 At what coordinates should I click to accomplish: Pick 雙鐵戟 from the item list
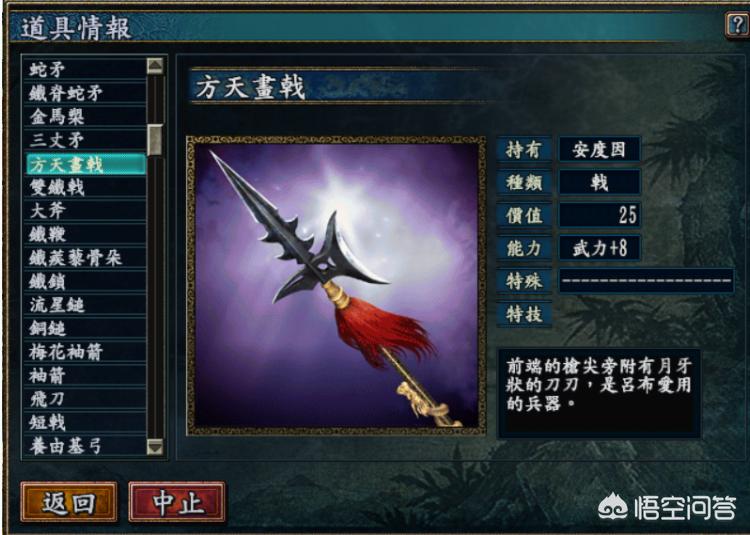pos(85,187)
